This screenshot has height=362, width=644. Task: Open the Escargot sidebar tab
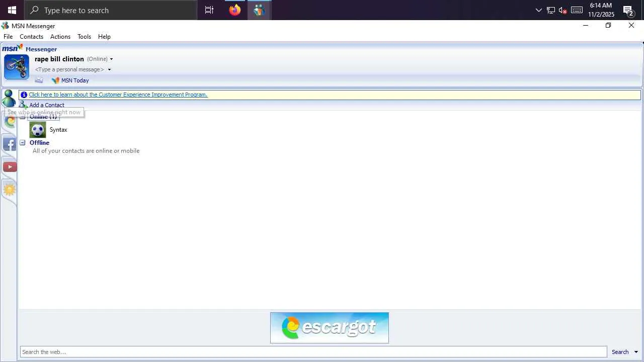pyautogui.click(x=10, y=121)
